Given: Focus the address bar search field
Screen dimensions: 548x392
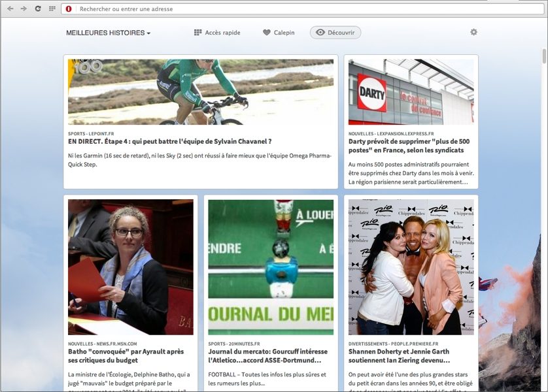Looking at the screenshot, I should pos(262,9).
